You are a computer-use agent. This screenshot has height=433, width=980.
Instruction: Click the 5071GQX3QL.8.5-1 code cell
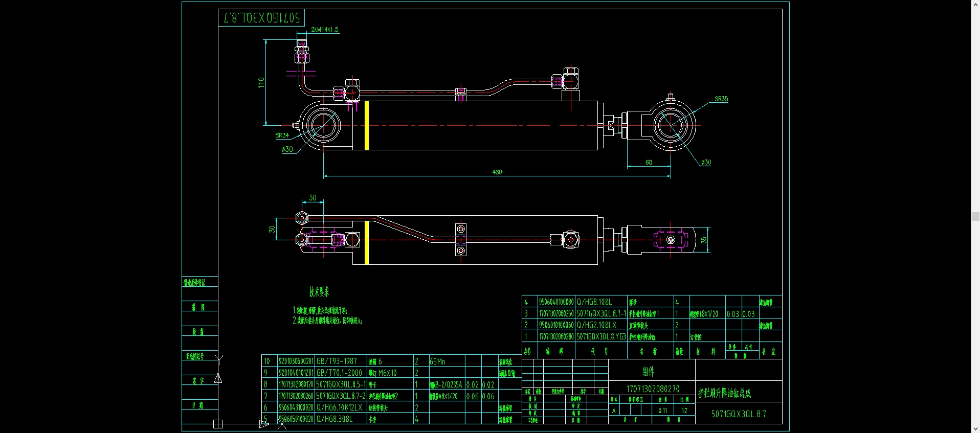click(x=341, y=384)
